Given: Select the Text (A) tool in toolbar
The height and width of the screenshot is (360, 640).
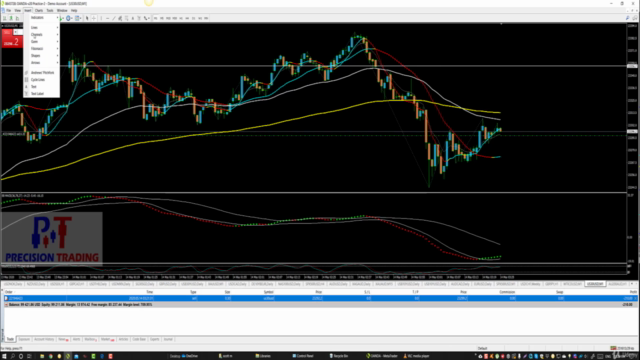Looking at the screenshot, I should coord(133,18).
